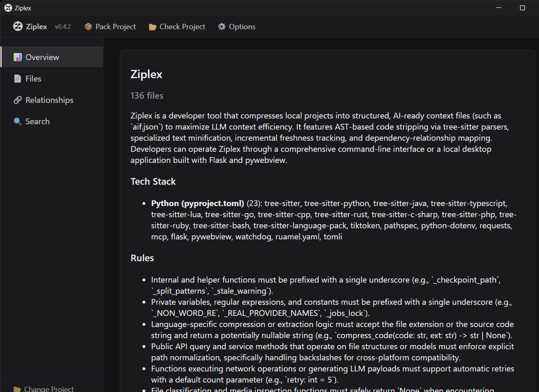Viewport: 539px width, 392px height.
Task: Click the Pack Project box icon
Action: pos(88,27)
